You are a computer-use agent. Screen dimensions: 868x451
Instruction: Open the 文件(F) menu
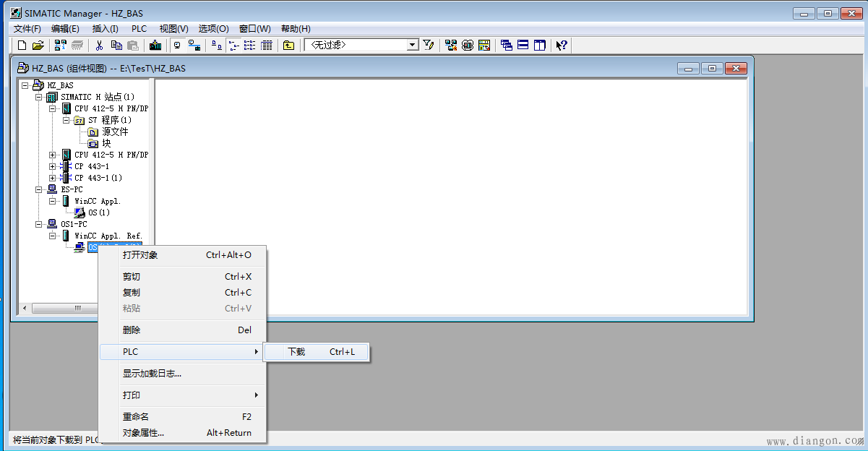27,29
